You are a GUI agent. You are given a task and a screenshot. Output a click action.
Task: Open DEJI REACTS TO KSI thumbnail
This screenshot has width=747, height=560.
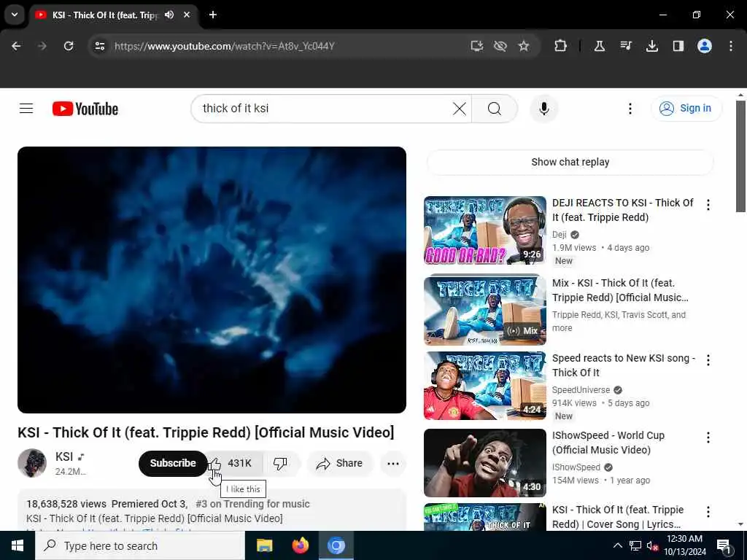[x=485, y=230]
